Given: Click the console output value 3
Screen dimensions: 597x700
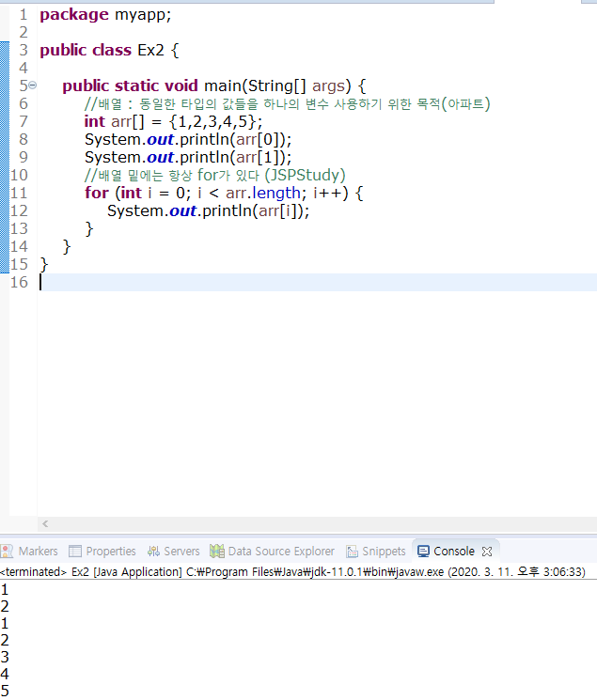Looking at the screenshot, I should pyautogui.click(x=5, y=657).
